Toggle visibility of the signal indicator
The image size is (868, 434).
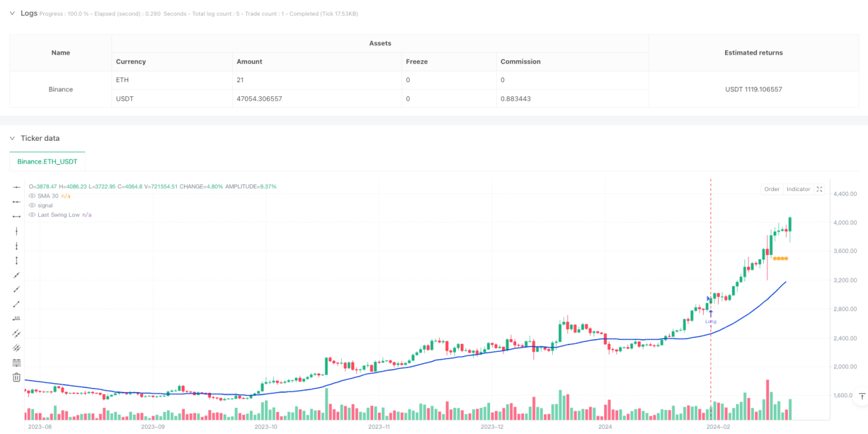pos(31,205)
